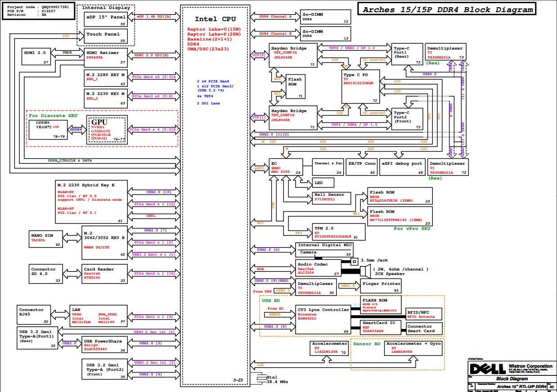Click the 32MB Flash ROM block
Screen dimensions: 557x392
pyautogui.click(x=400, y=196)
